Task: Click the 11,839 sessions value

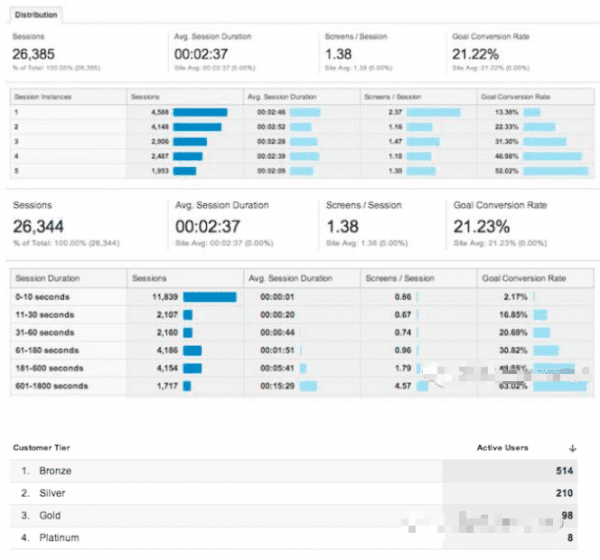Action: pos(165,297)
